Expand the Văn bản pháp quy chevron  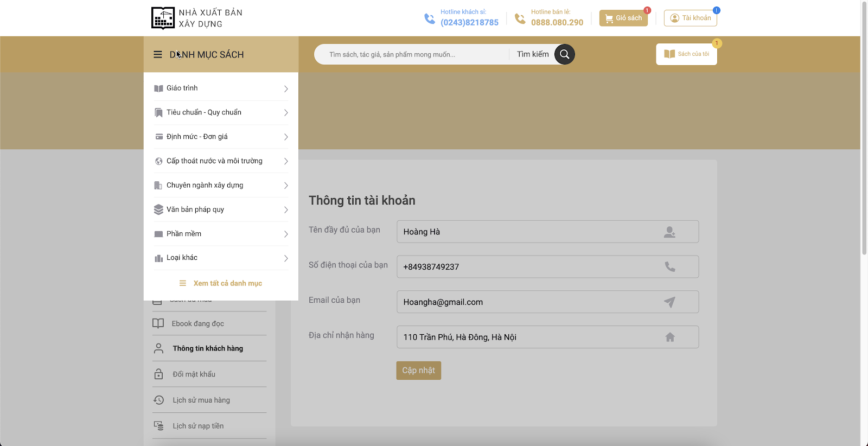coord(286,210)
